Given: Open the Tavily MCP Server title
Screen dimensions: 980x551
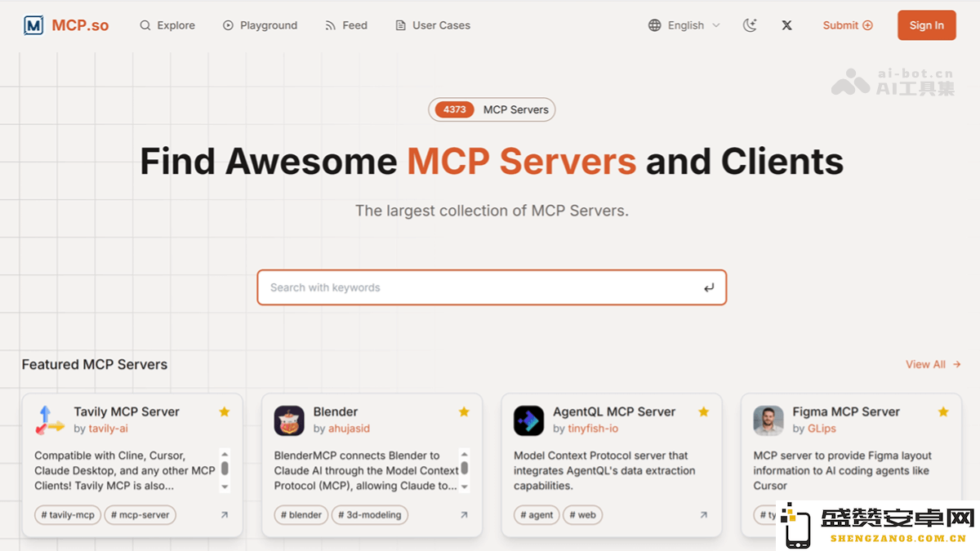Looking at the screenshot, I should point(127,412).
